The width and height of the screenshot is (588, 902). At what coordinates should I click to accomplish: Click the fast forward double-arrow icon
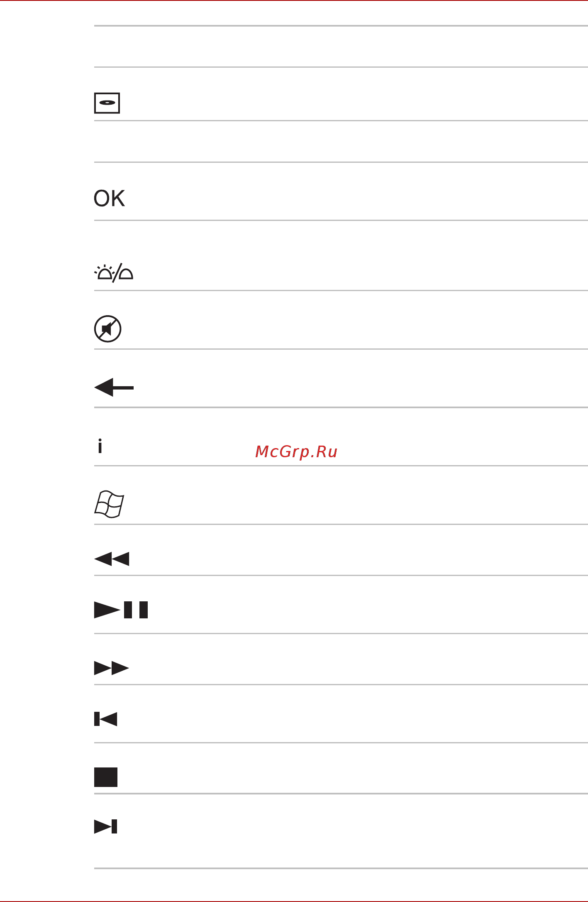point(112,668)
